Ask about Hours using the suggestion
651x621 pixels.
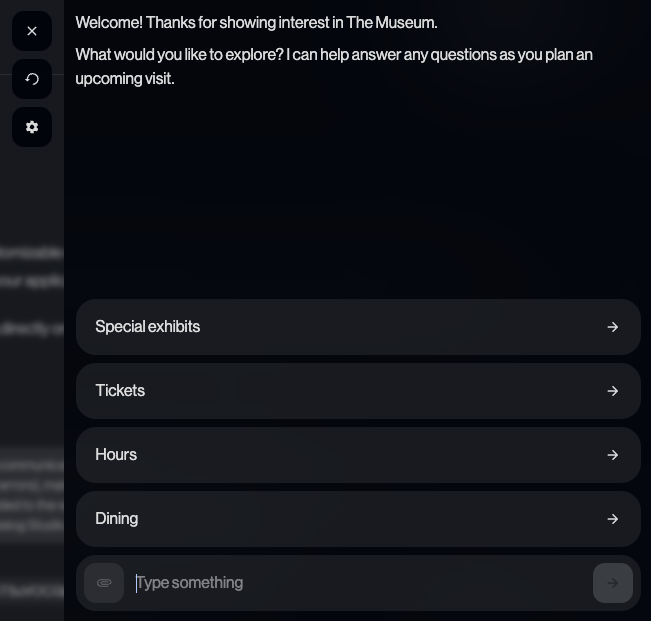(116, 455)
